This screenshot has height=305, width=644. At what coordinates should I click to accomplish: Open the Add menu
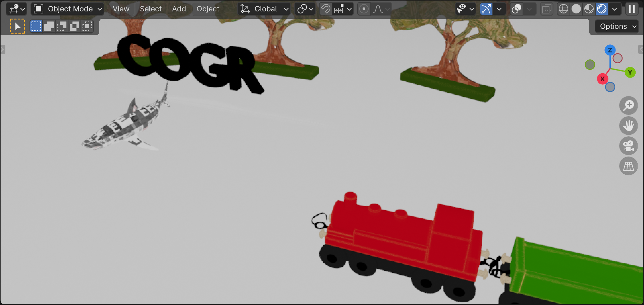pyautogui.click(x=179, y=9)
